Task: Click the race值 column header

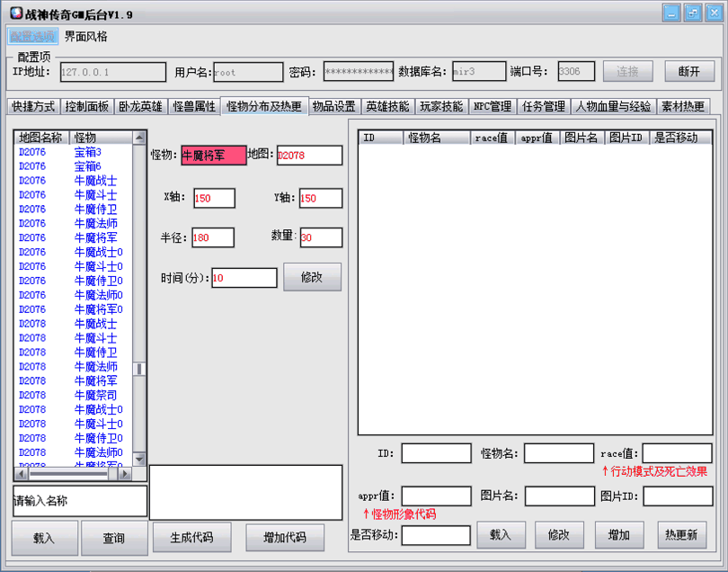Action: 493,138
